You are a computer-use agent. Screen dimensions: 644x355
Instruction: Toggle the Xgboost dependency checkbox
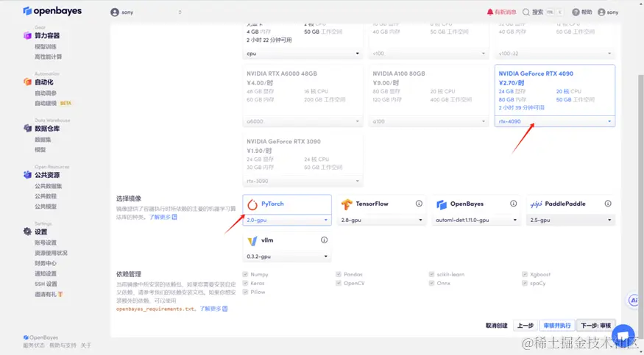525,274
